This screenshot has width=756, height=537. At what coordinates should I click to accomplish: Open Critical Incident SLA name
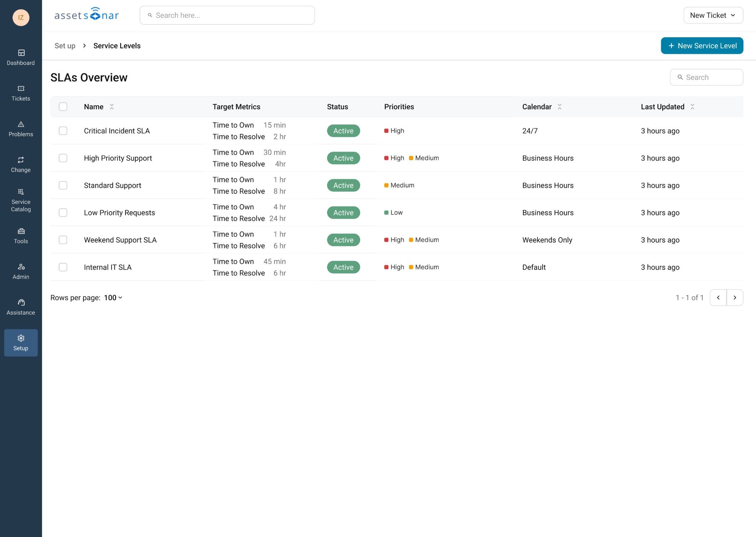click(x=117, y=131)
